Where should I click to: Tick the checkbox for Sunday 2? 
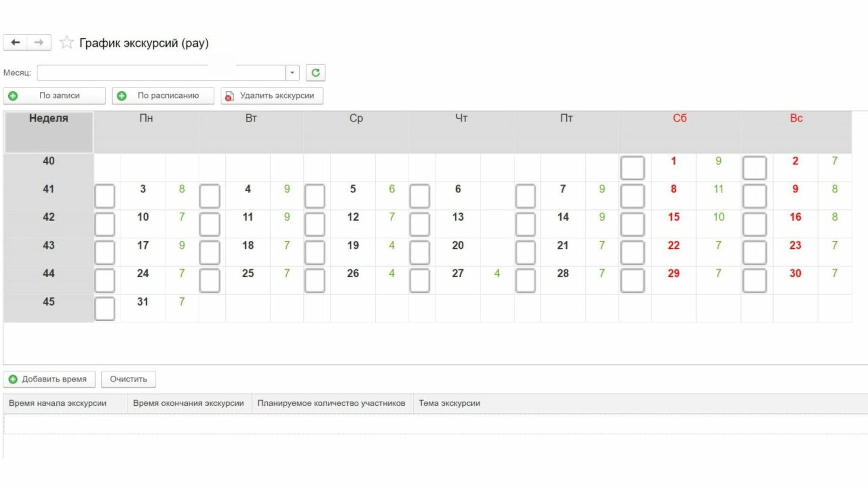click(754, 168)
